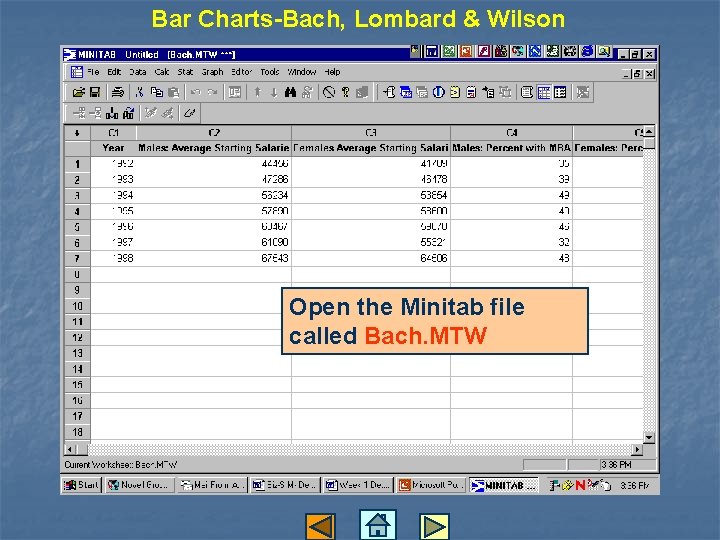The width and height of the screenshot is (720, 540).
Task: Click the Cancel circle-slash icon
Action: [x=329, y=92]
